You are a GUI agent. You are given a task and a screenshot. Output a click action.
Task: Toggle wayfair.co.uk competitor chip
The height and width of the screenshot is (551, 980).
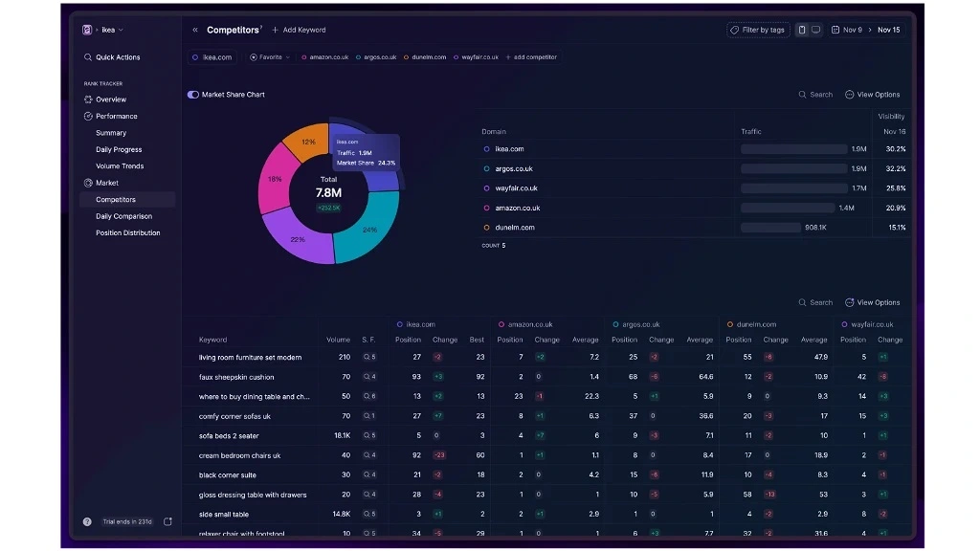click(477, 56)
